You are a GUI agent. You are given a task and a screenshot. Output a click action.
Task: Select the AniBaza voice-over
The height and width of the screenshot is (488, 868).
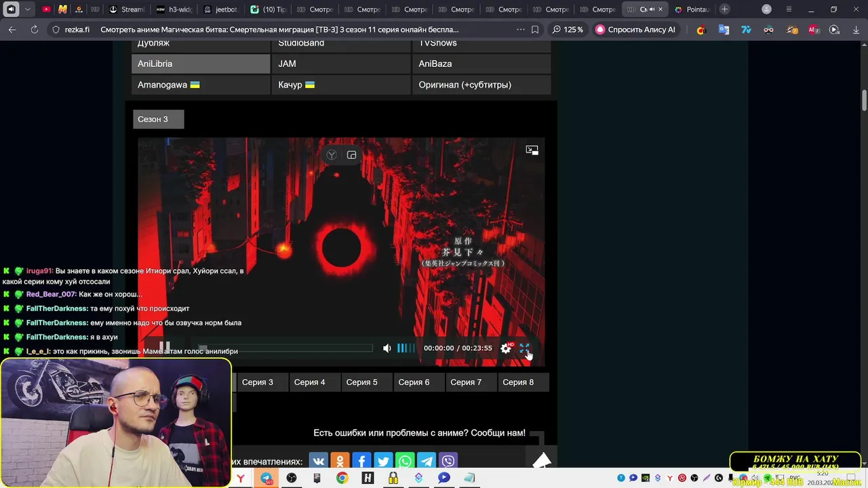(481, 64)
